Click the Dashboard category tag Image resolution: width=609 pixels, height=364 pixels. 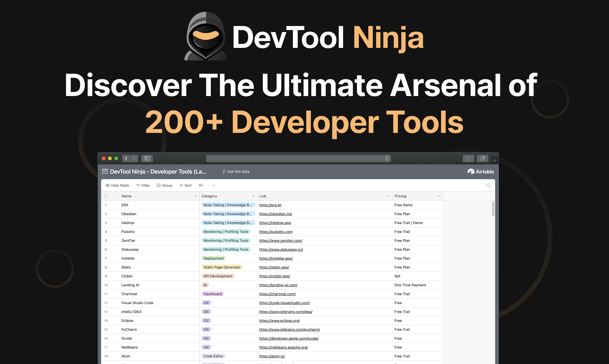click(x=212, y=294)
